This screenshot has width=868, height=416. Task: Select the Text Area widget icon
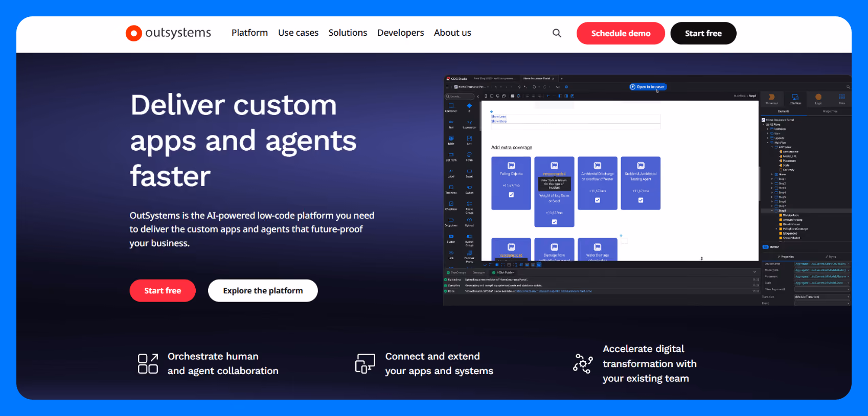tap(451, 188)
